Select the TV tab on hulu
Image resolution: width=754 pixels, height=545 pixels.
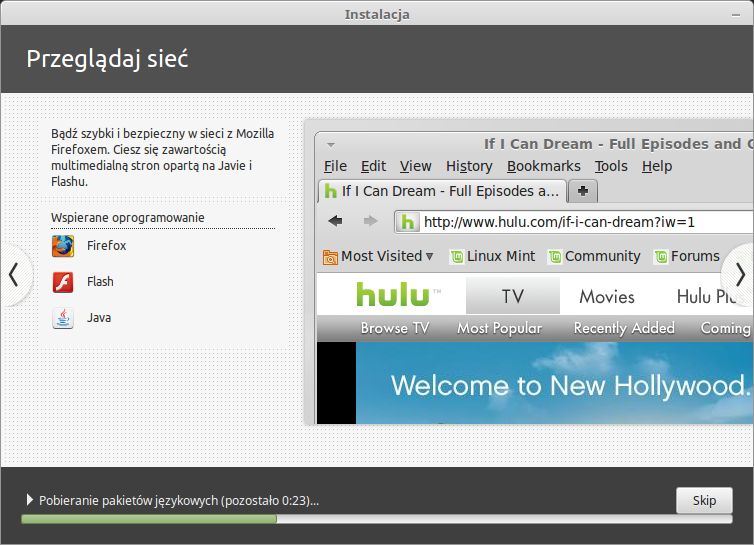[513, 296]
